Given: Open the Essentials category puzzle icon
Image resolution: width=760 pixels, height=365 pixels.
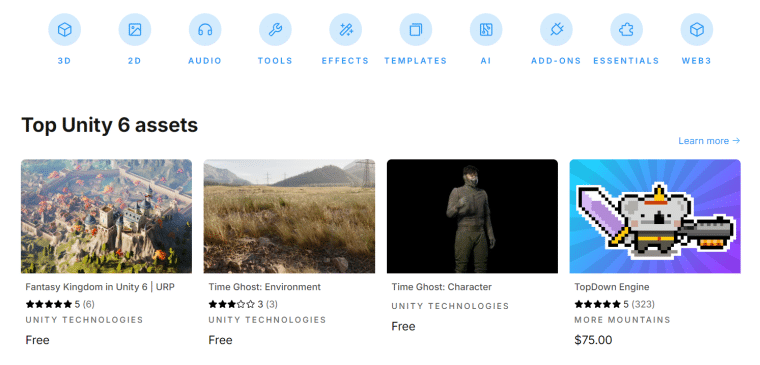Looking at the screenshot, I should click(627, 30).
